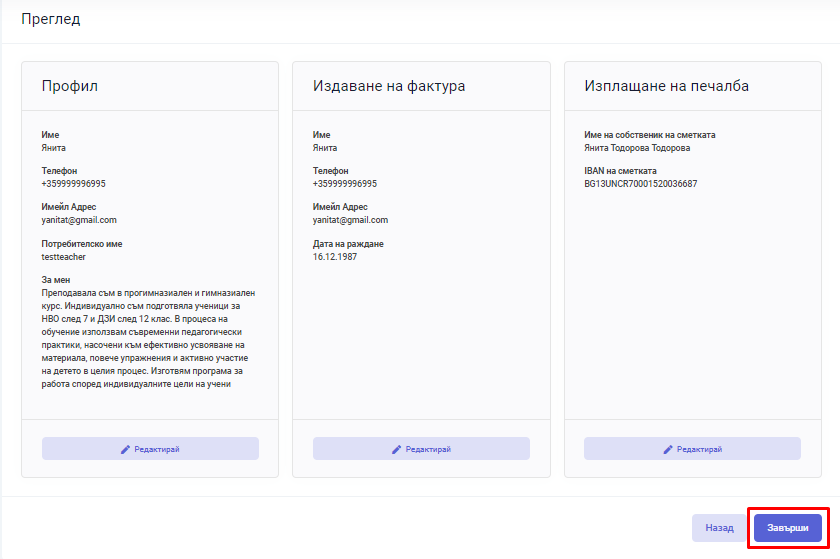The width and height of the screenshot is (840, 559).
Task: Go back using the Назад button
Action: click(719, 528)
